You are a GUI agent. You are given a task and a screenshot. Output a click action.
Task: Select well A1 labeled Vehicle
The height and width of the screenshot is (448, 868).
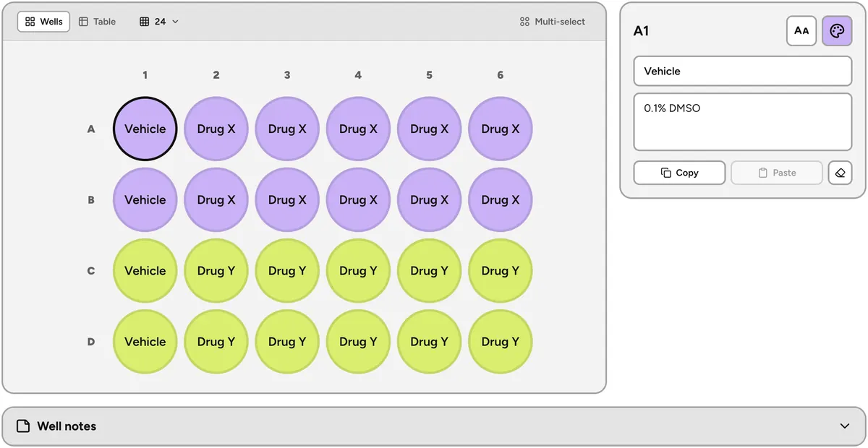click(x=145, y=129)
